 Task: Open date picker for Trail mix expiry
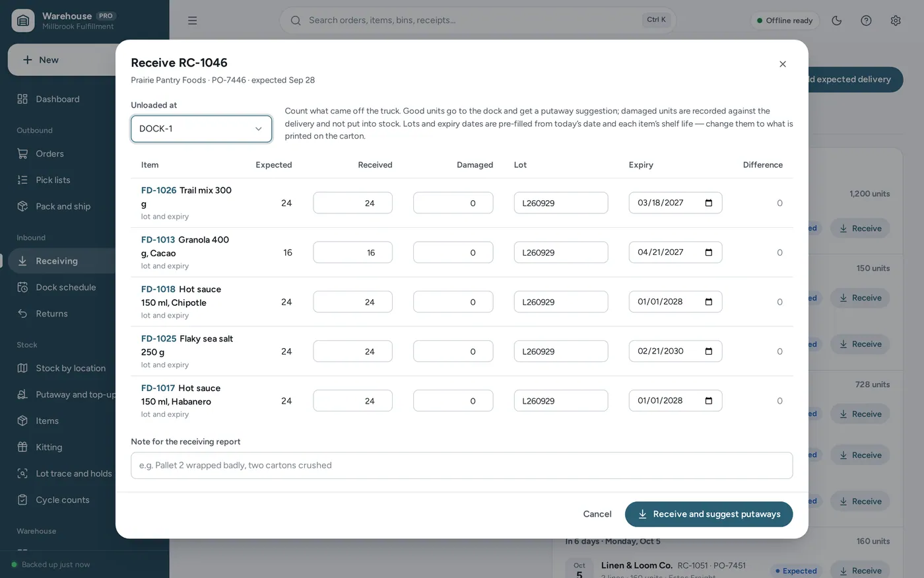click(709, 203)
